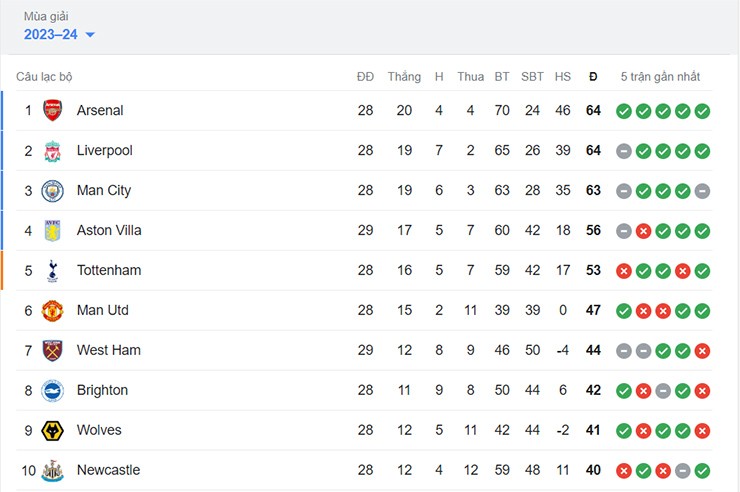
Task: Click the Tottenham club crest
Action: 52,270
